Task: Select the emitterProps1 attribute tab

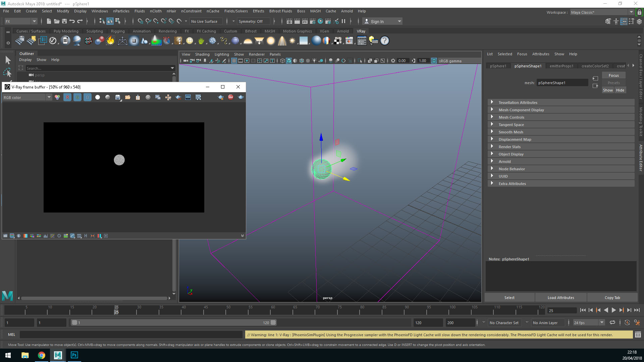Action: pyautogui.click(x=561, y=66)
